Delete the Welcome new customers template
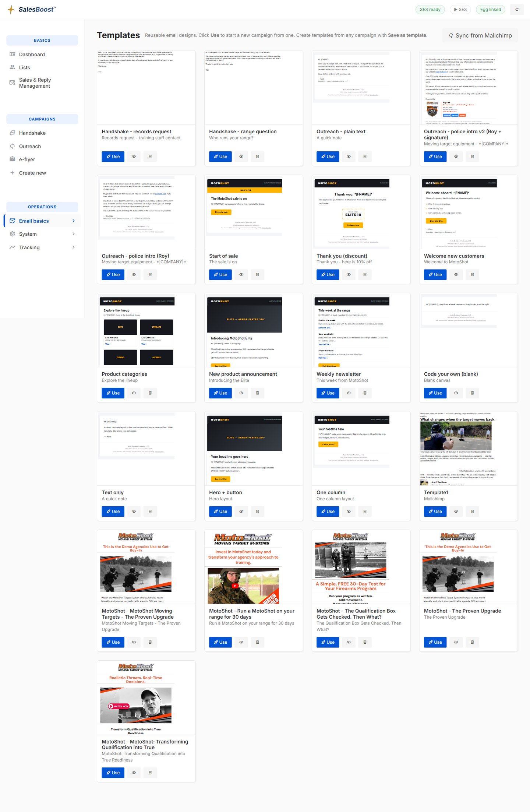This screenshot has width=530, height=812. [x=473, y=275]
